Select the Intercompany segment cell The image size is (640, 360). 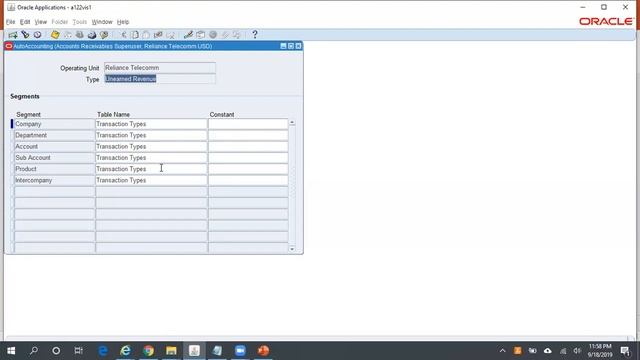(x=54, y=180)
